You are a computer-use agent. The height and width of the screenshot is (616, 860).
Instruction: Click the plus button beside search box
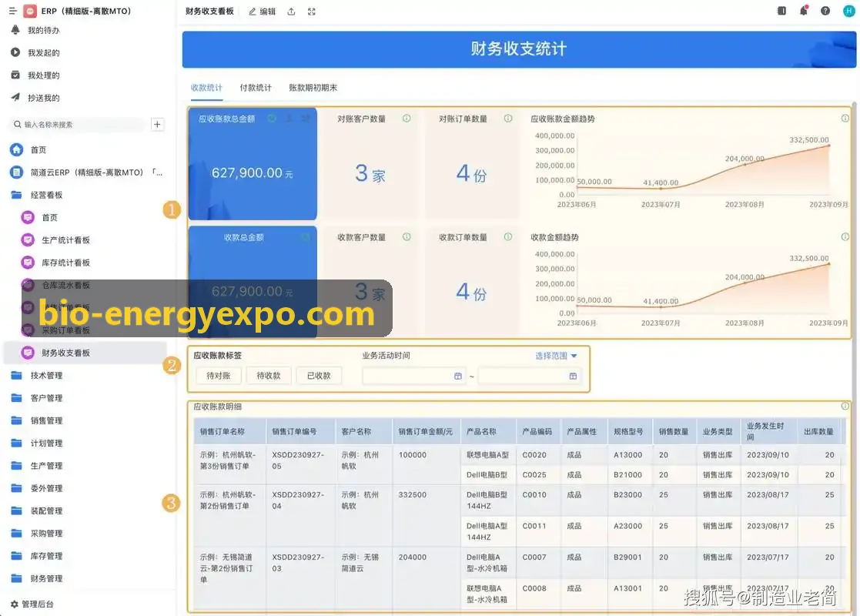tap(157, 125)
